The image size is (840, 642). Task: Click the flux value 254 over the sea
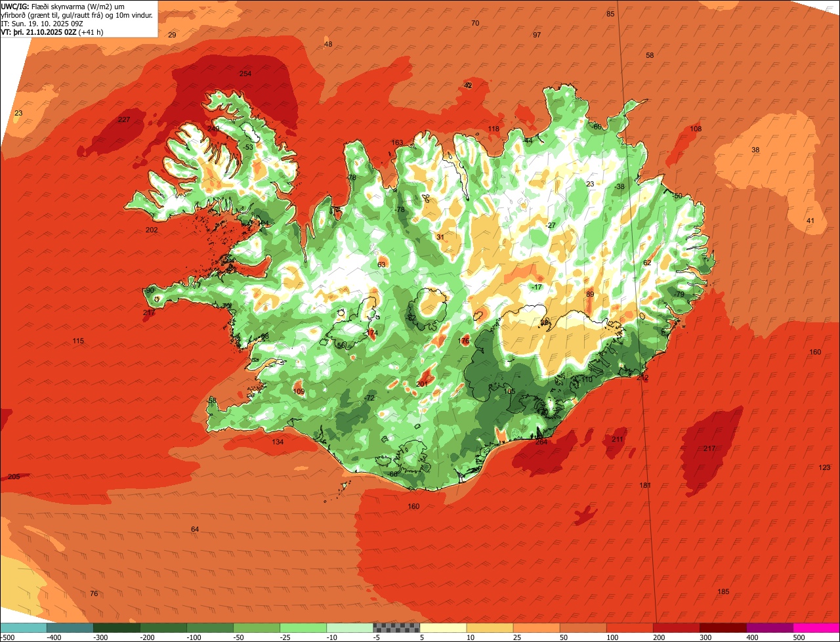click(245, 74)
